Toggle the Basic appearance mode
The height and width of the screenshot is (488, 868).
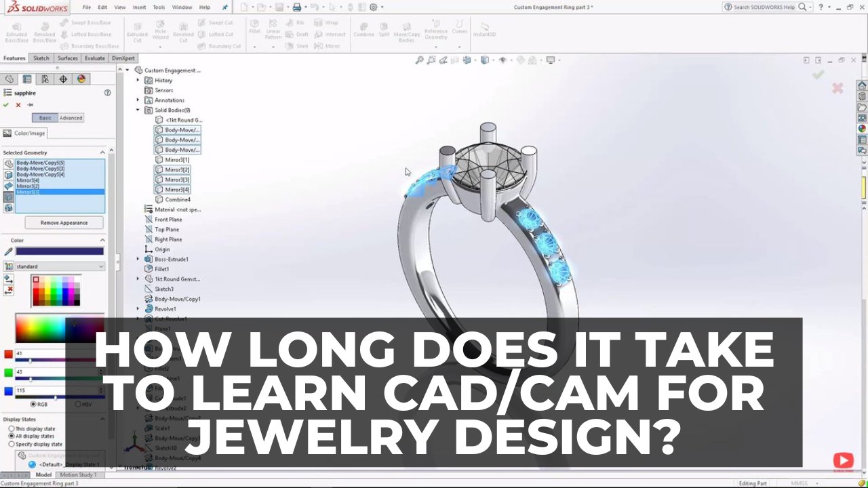click(x=45, y=118)
